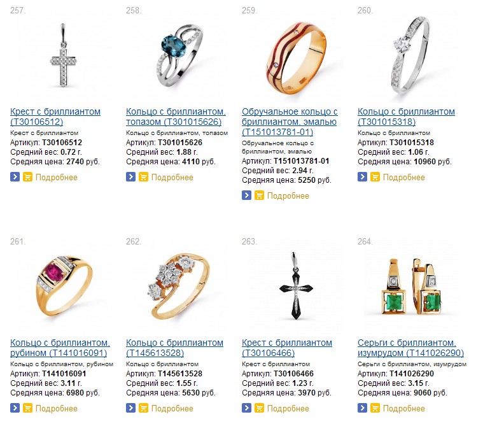
Task: Click Подробнее under ring T301015318
Action: click(x=403, y=177)
